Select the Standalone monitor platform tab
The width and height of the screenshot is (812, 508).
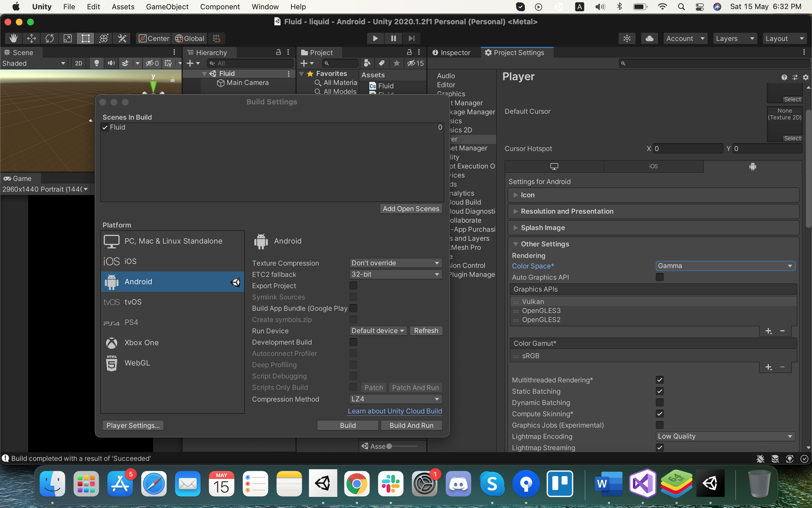click(x=554, y=166)
